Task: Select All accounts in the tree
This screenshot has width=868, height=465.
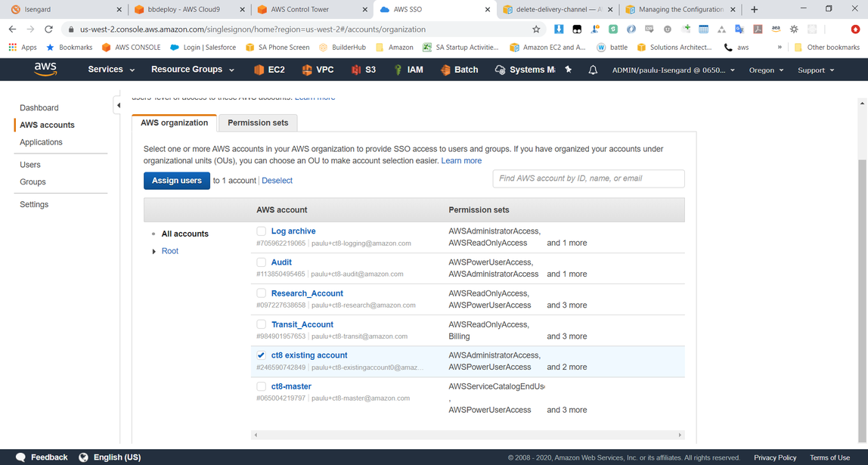Action: click(x=185, y=234)
